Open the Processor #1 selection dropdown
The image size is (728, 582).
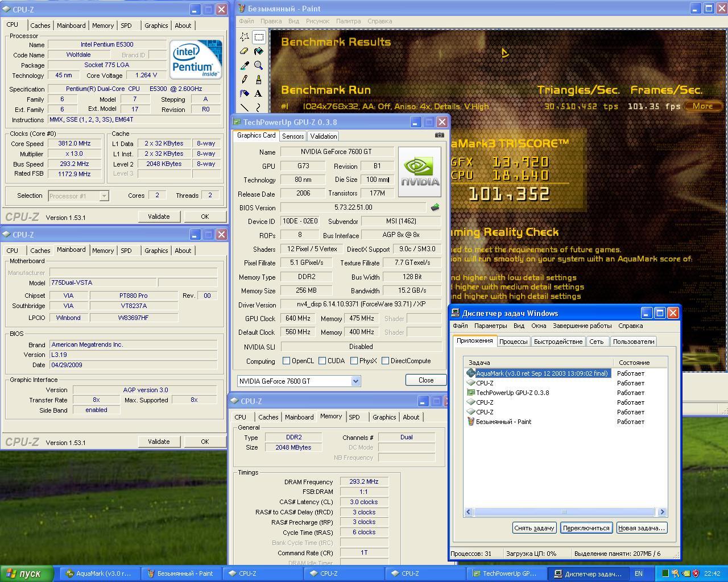[x=104, y=196]
